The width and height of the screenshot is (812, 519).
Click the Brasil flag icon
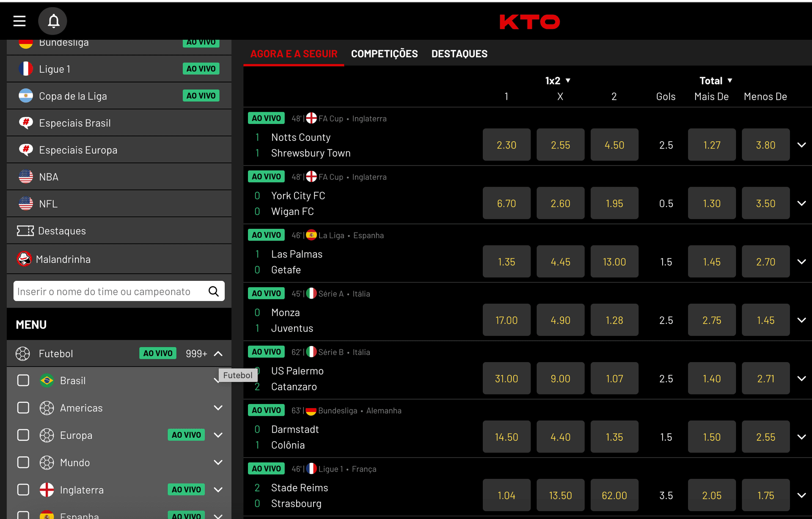[x=47, y=380]
